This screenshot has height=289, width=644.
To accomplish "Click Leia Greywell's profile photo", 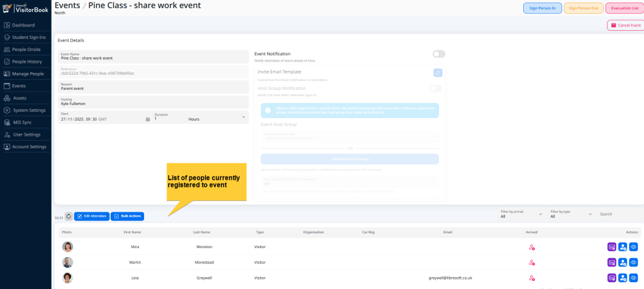I will tap(67, 278).
